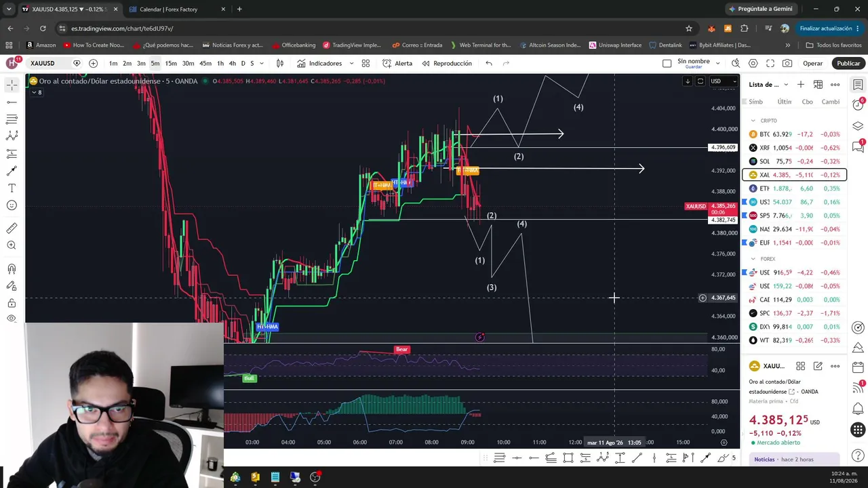Collapse the indicator legend showing 8
868x488 pixels.
pyautogui.click(x=35, y=92)
